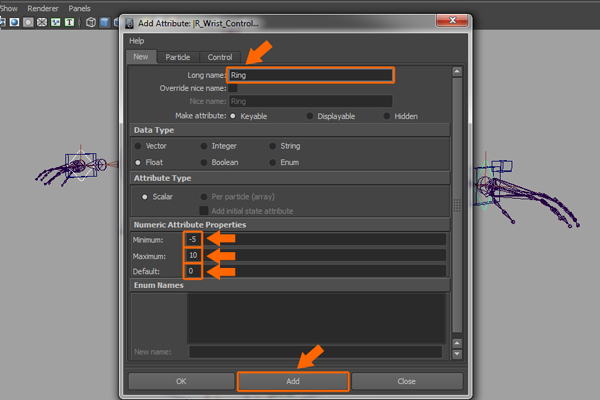Click the Add Attribute dialog title icon
Viewport: 600px width, 400px height.
pos(129,23)
